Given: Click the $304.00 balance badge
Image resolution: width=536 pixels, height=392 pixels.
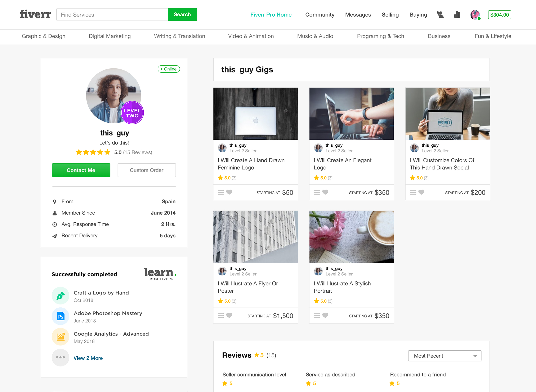Looking at the screenshot, I should 499,15.
